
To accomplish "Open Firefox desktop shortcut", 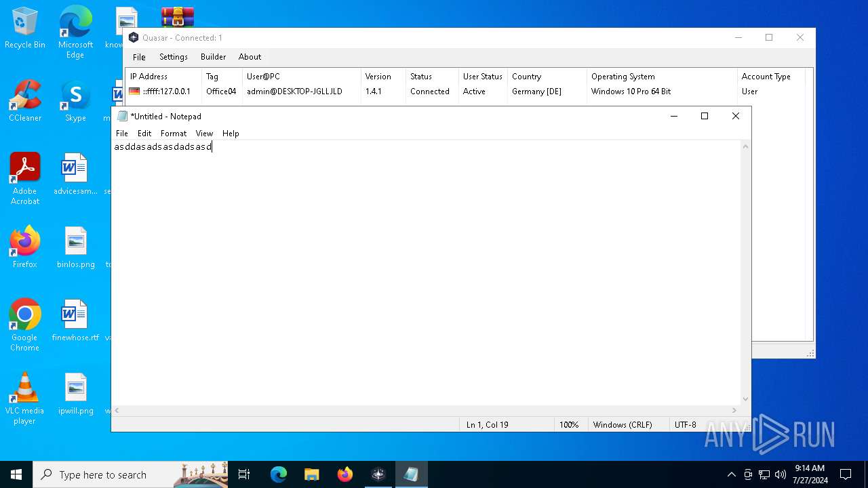I will point(25,247).
